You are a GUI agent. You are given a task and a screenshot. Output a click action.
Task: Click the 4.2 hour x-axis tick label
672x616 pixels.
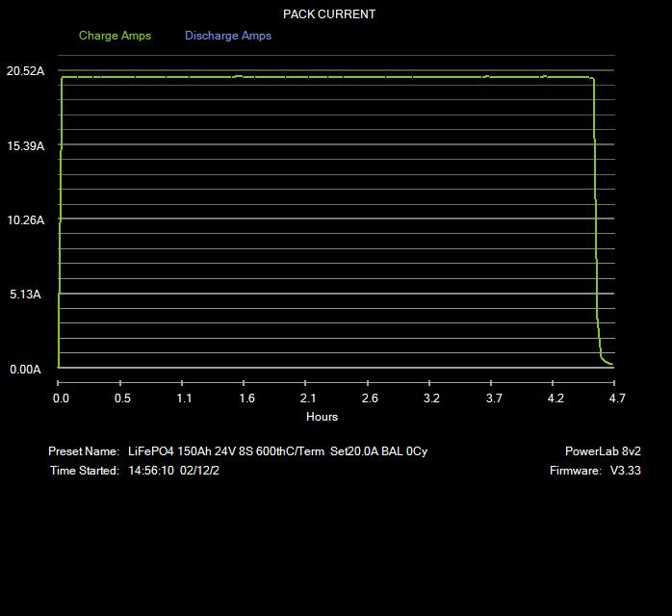[x=556, y=398]
